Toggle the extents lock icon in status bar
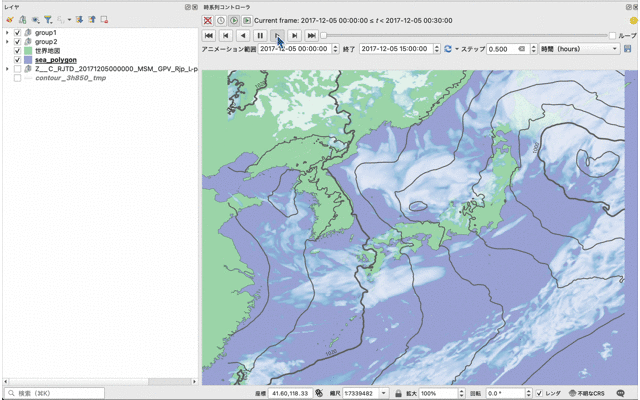 398,393
